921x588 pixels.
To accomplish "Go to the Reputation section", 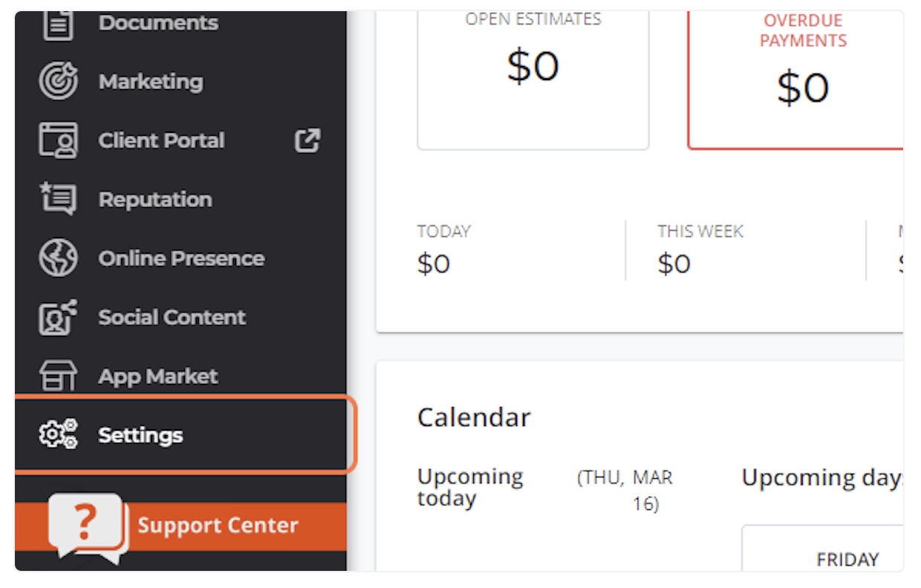I will coord(180,199).
